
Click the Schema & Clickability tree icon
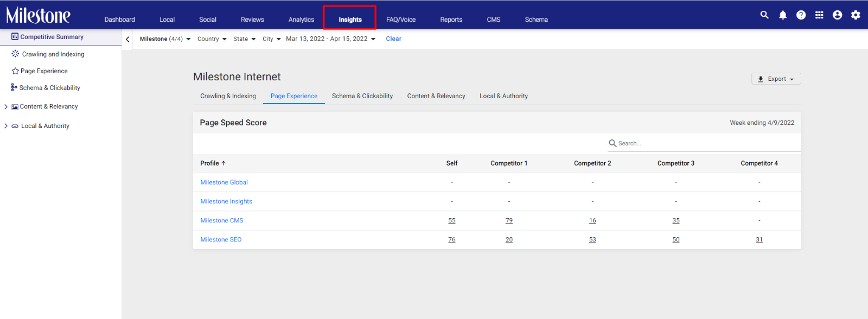click(x=14, y=87)
